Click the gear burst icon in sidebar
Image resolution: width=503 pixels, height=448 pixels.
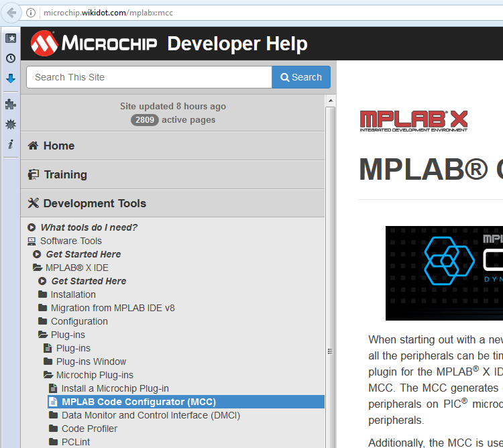pos(11,124)
